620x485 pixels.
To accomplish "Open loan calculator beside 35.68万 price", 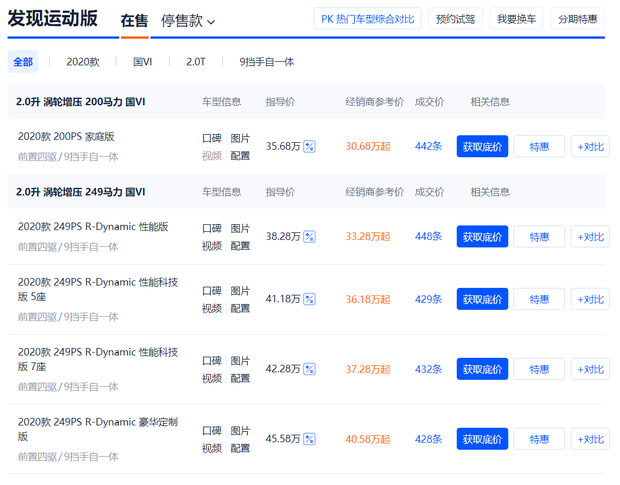I will tap(310, 147).
